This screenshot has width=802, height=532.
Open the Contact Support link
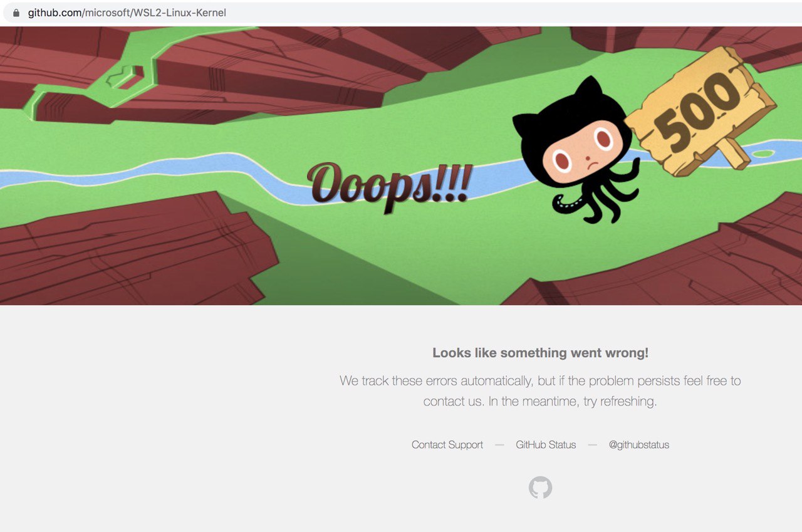coord(447,445)
